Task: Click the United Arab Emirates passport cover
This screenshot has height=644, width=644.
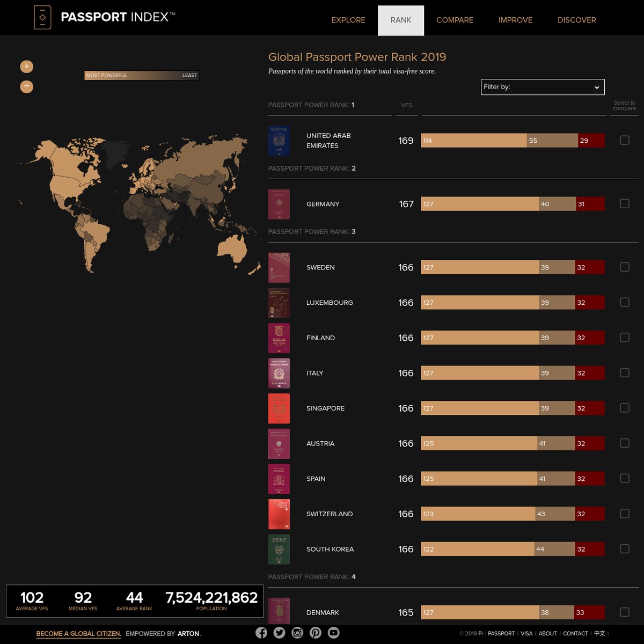Action: pos(279,141)
